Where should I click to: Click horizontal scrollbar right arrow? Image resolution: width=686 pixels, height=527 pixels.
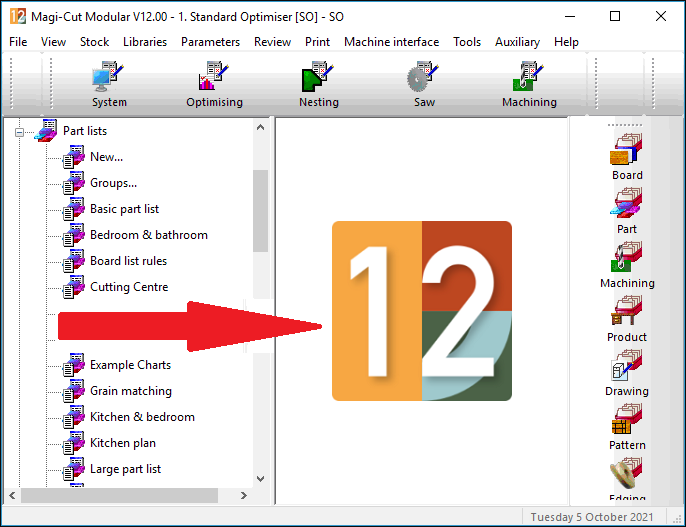click(244, 496)
